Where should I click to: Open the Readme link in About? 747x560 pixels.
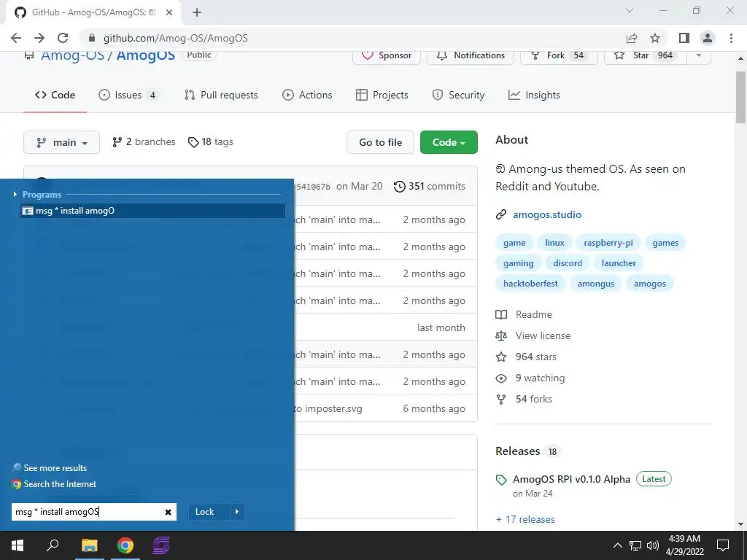coord(524,315)
